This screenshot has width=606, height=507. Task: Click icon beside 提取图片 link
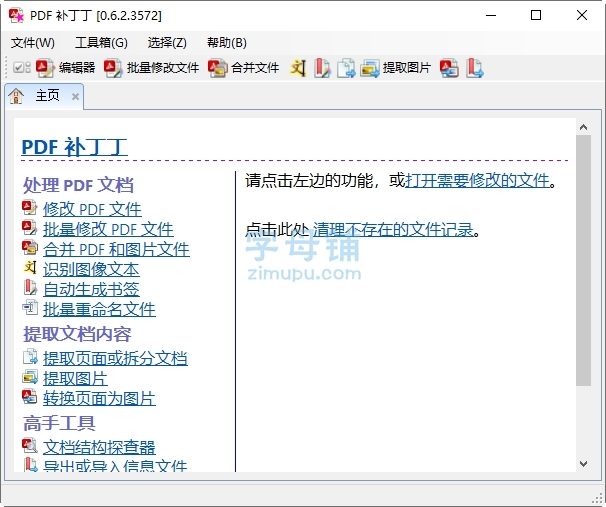coord(30,376)
